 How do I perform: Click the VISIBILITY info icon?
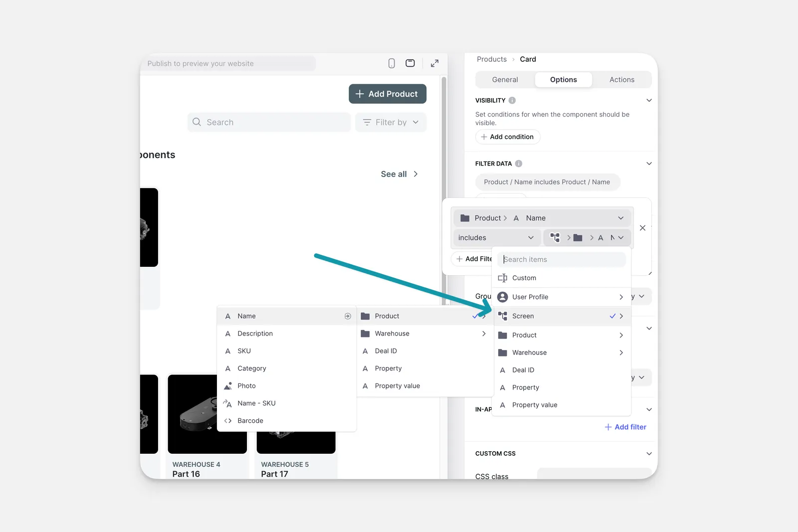click(512, 100)
